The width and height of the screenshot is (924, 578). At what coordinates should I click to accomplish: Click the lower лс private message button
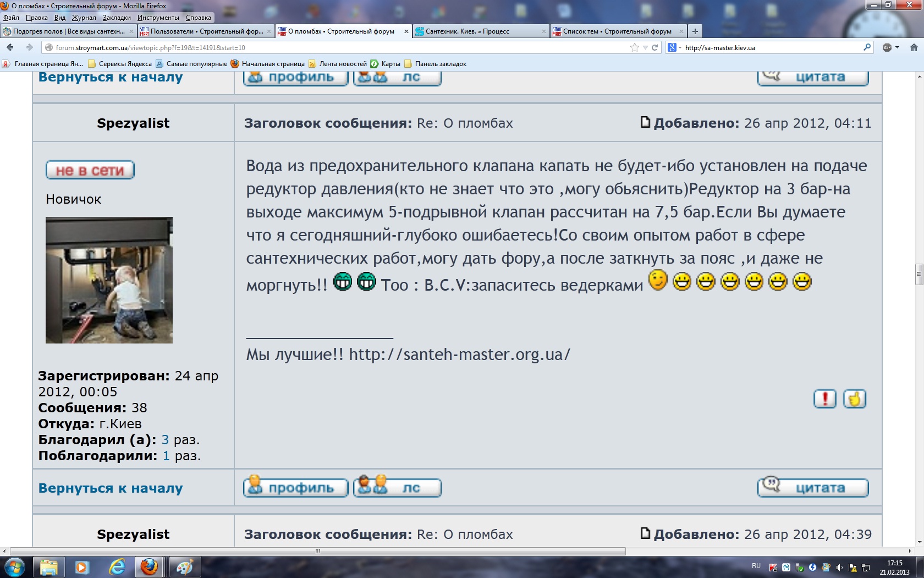397,487
